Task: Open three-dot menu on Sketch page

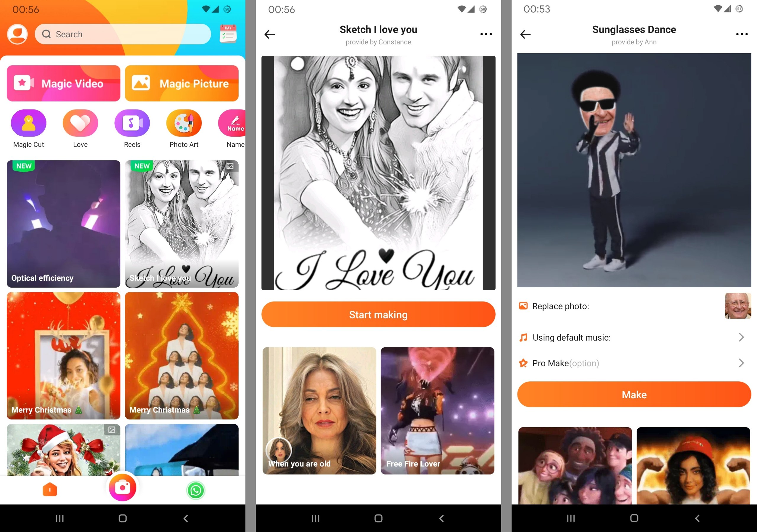Action: tap(486, 34)
